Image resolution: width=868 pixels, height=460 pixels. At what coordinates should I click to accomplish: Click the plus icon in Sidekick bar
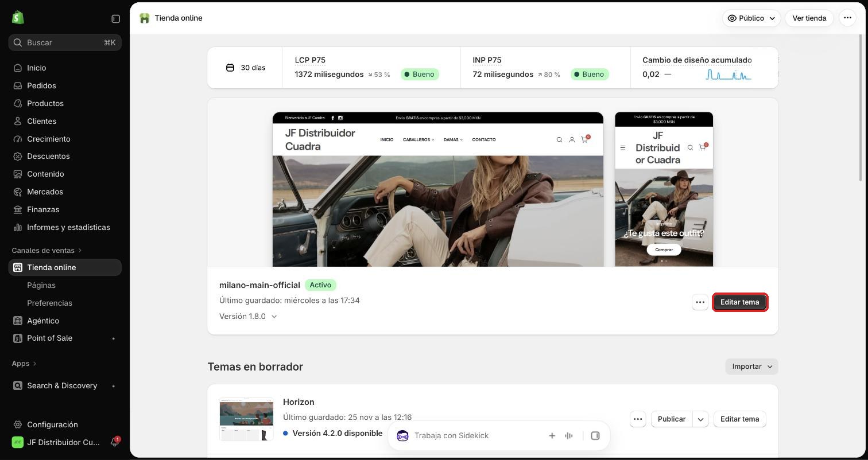pos(552,436)
